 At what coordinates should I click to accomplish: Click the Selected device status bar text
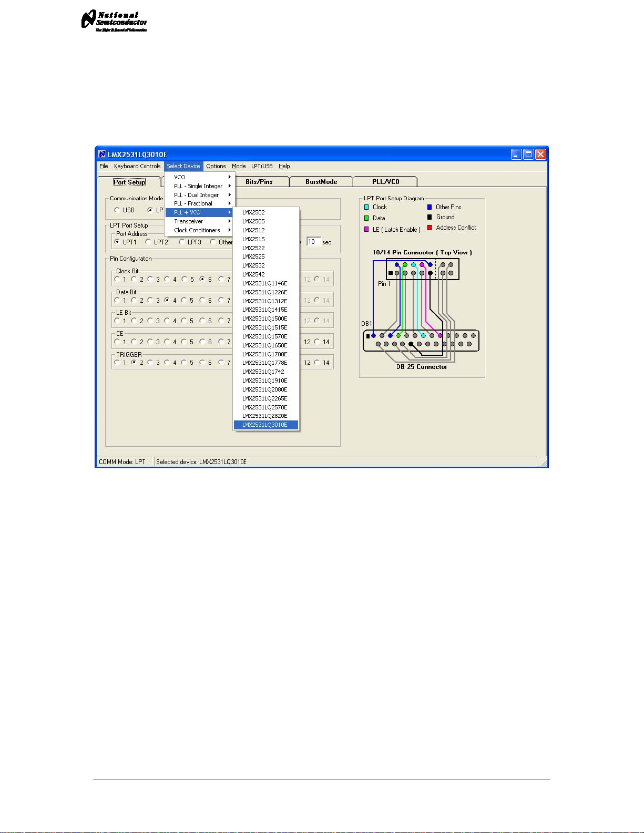[201, 462]
